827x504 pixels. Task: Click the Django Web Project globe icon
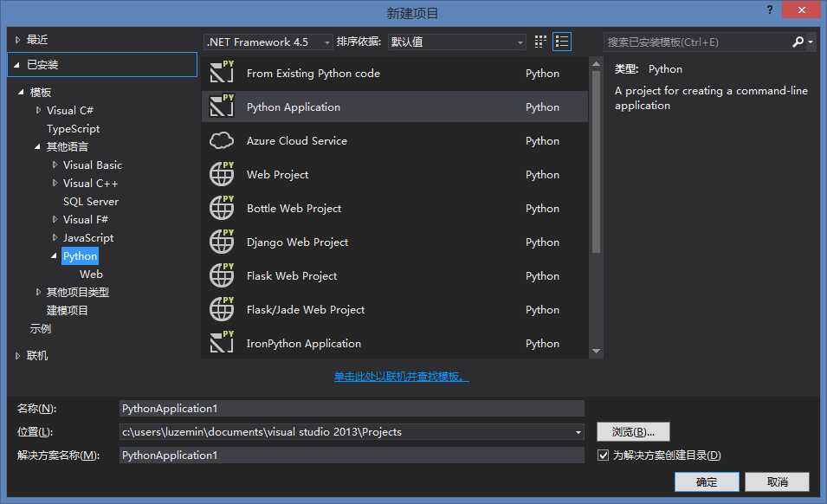[222, 241]
